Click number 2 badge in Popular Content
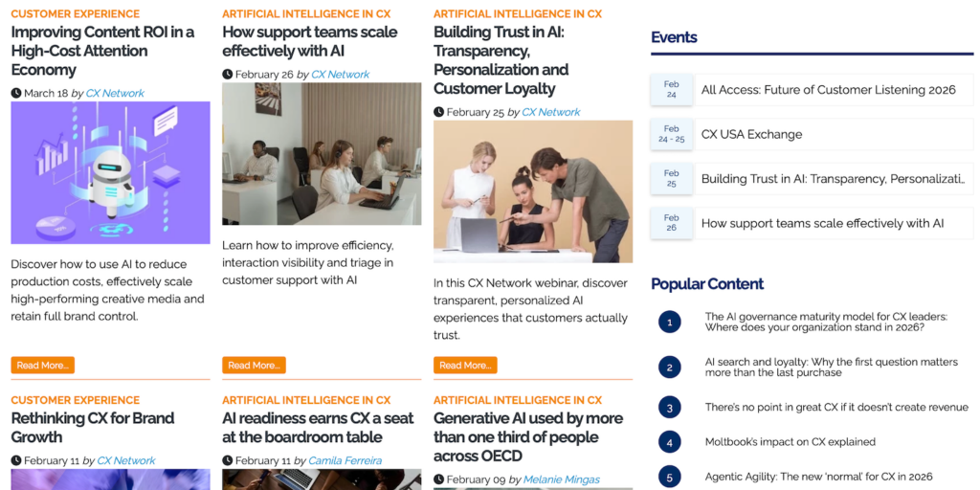980x490 pixels. (669, 367)
